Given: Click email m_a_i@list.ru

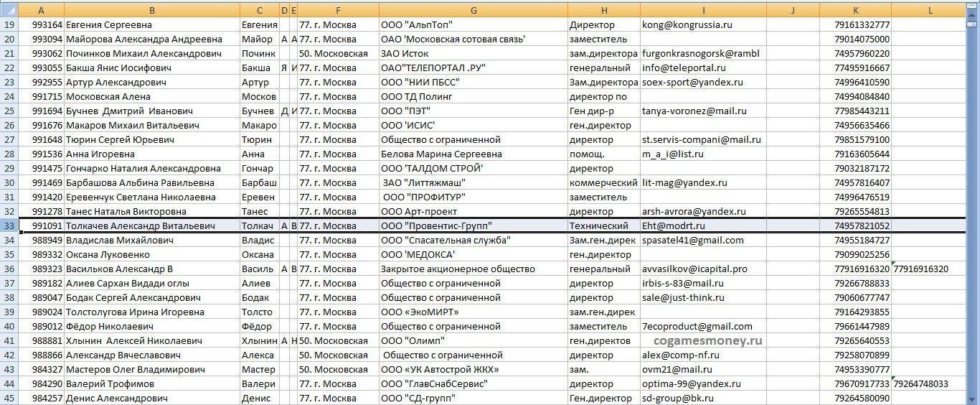Looking at the screenshot, I should [x=672, y=154].
